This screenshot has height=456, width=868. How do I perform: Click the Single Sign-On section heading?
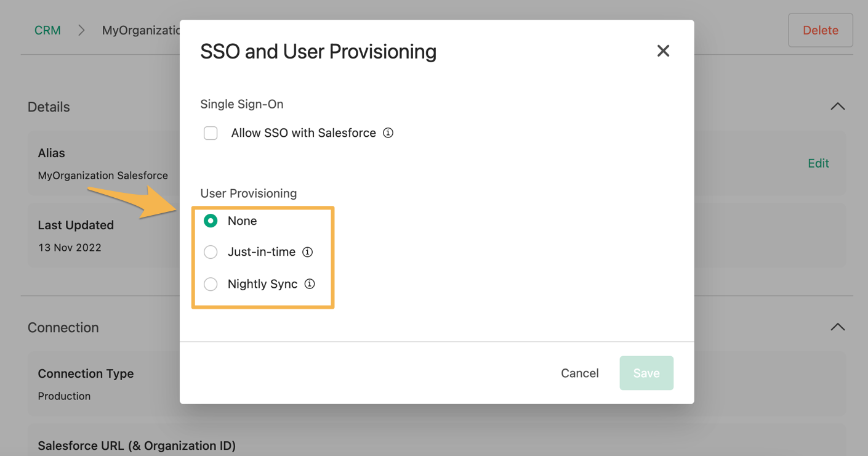click(242, 104)
